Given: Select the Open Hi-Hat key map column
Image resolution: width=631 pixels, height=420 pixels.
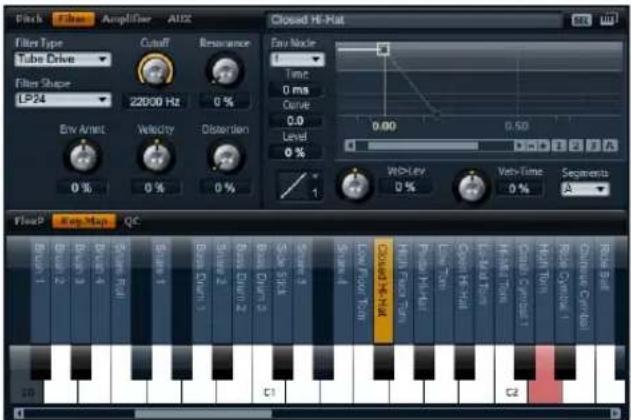Looking at the screenshot, I should coord(464,290).
